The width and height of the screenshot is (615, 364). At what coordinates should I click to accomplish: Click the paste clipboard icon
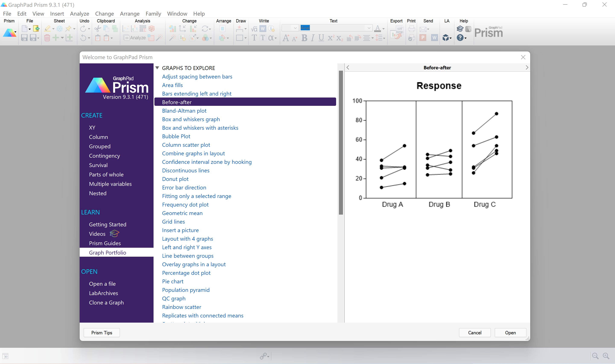click(x=98, y=38)
